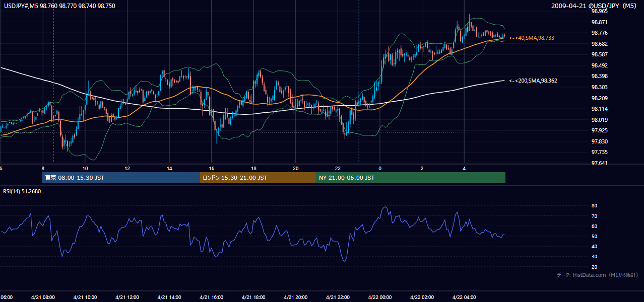Click the 4/21 10:00 bottom time label

tap(85, 297)
